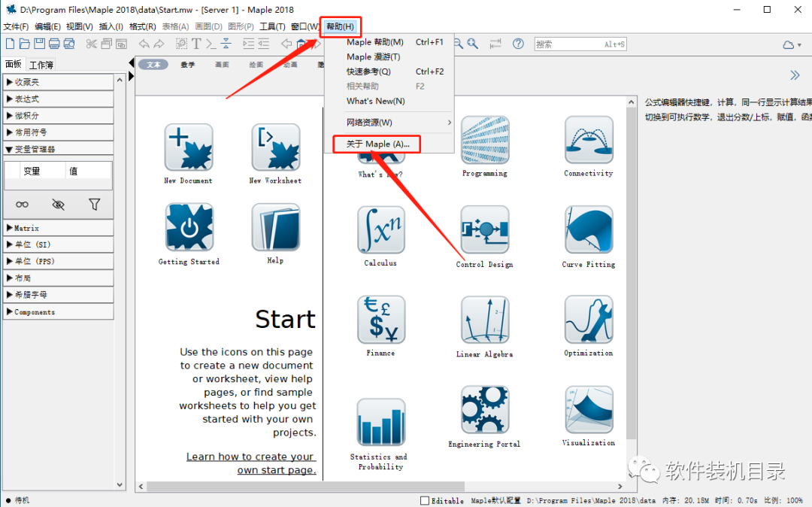
Task: Click the right double-chevron expand button
Action: pyautogui.click(x=795, y=76)
